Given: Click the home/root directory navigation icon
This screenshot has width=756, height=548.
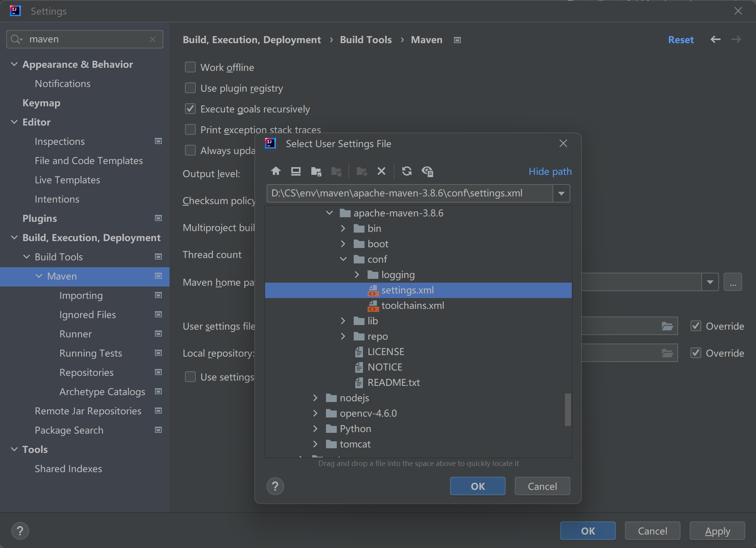Looking at the screenshot, I should (x=276, y=171).
